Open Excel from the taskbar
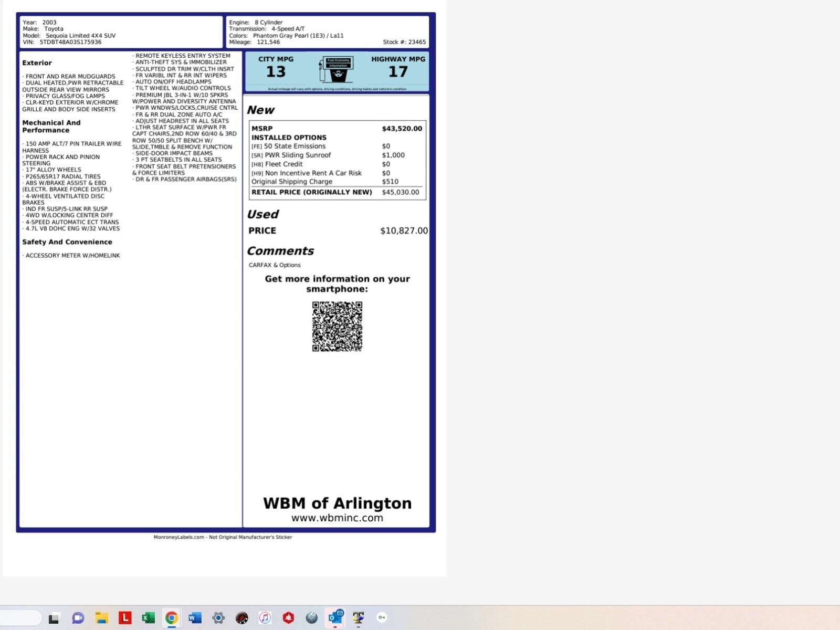840x630 pixels. [x=148, y=618]
